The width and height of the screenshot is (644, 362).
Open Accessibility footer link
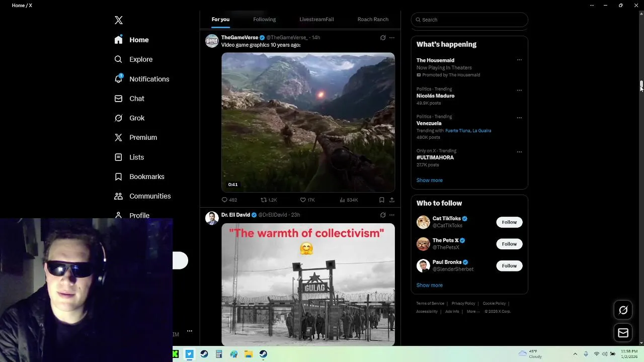427,312
